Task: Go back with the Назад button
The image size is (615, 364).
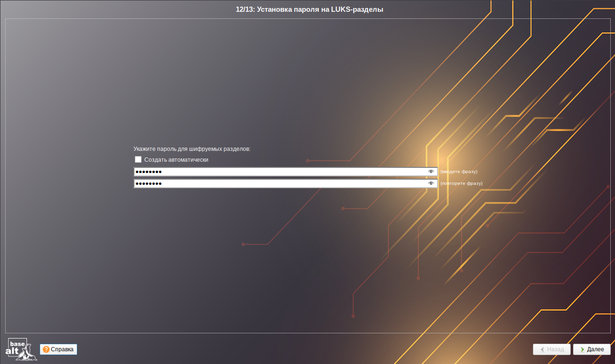Action: pos(552,349)
